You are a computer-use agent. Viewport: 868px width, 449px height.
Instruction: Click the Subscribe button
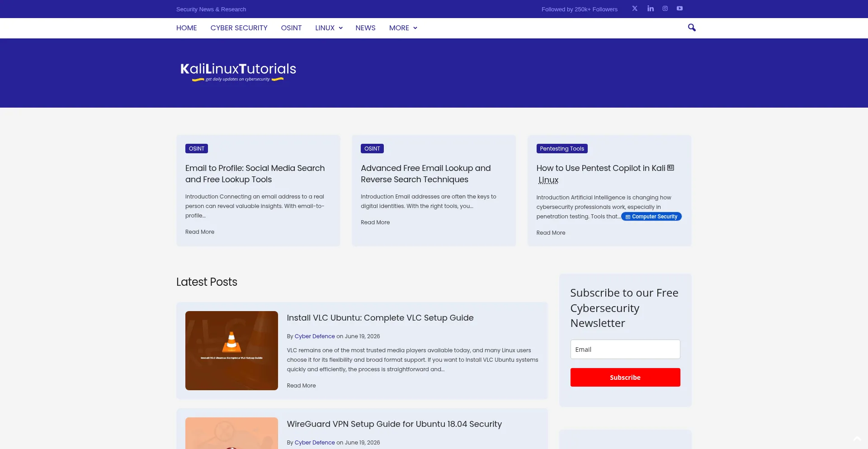coord(625,377)
